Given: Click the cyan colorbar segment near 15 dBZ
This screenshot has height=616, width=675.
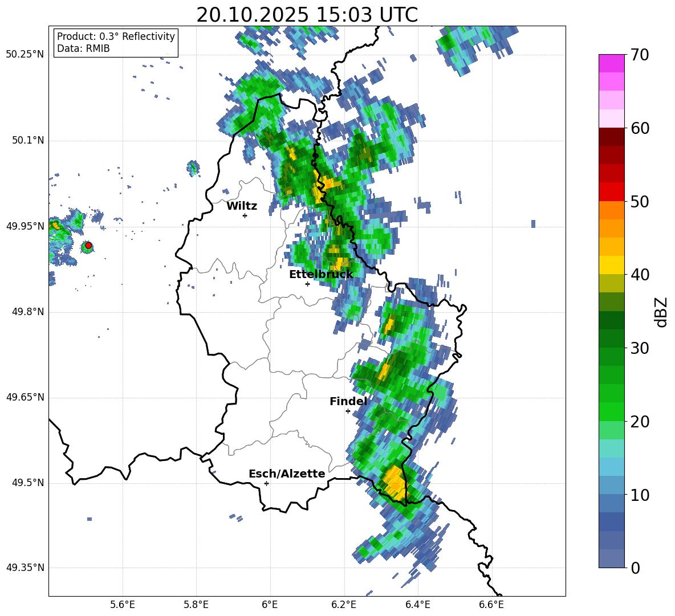Looking at the screenshot, I should coord(611,448).
